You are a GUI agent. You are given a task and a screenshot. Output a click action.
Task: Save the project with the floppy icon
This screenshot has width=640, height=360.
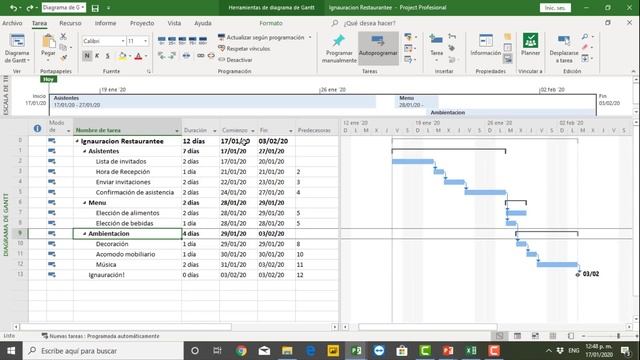point(95,8)
